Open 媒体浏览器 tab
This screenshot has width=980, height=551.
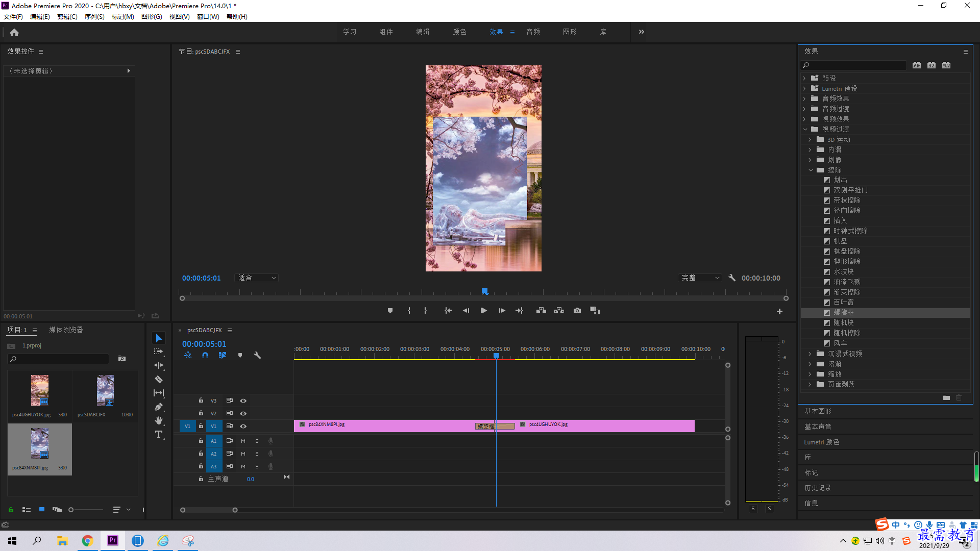click(x=66, y=330)
